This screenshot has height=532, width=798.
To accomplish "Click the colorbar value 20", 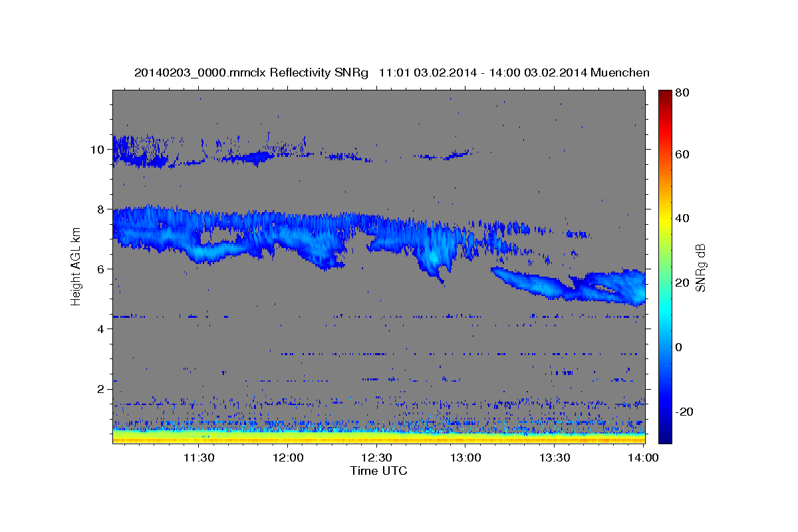I will (684, 282).
